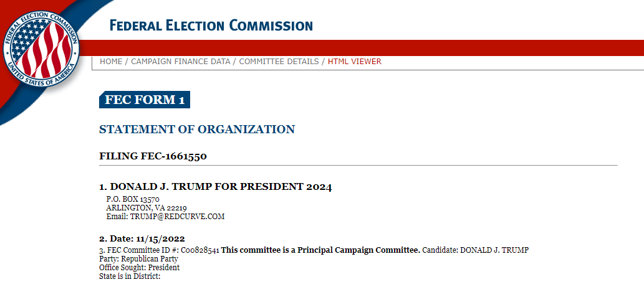
Task: Click the Federal Election Commission header title
Action: tap(211, 26)
